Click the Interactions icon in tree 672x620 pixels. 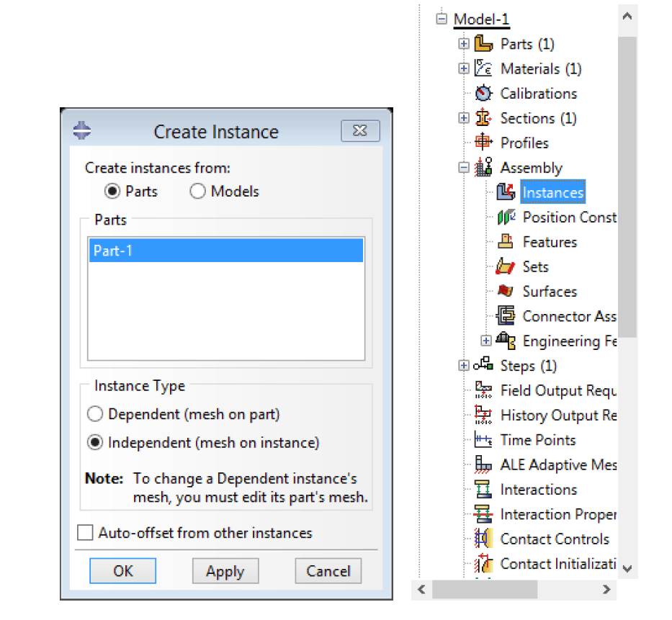pos(483,489)
